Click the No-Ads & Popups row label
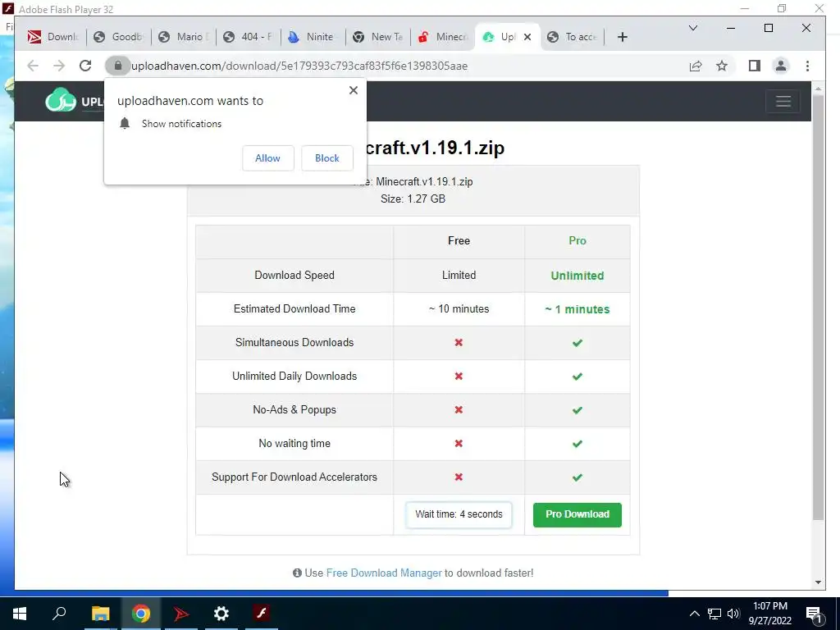This screenshot has width=840, height=630. 294,410
